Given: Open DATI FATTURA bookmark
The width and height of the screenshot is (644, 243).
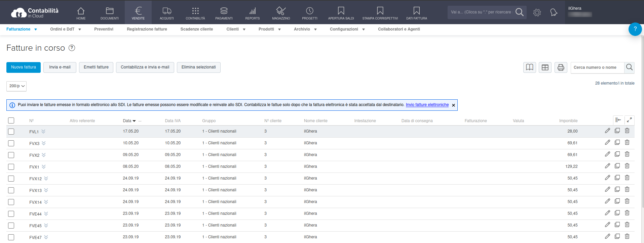Looking at the screenshot, I should (417, 11).
